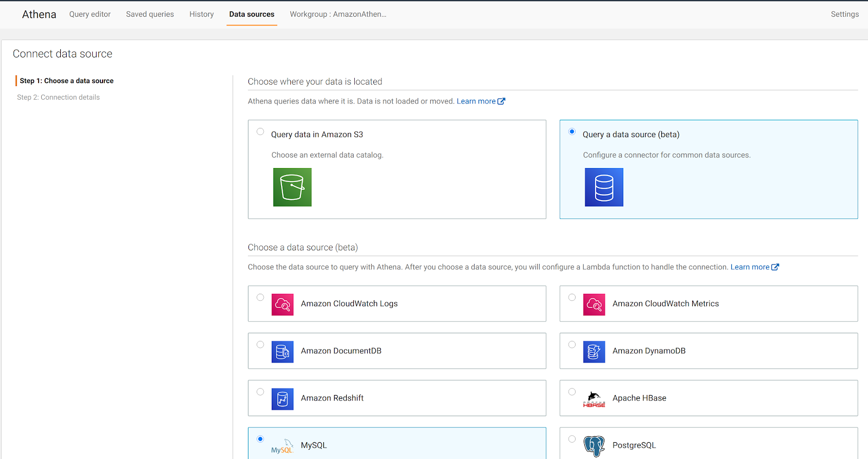Click external link icon beside the first Learn more
The height and width of the screenshot is (459, 868).
click(x=501, y=101)
